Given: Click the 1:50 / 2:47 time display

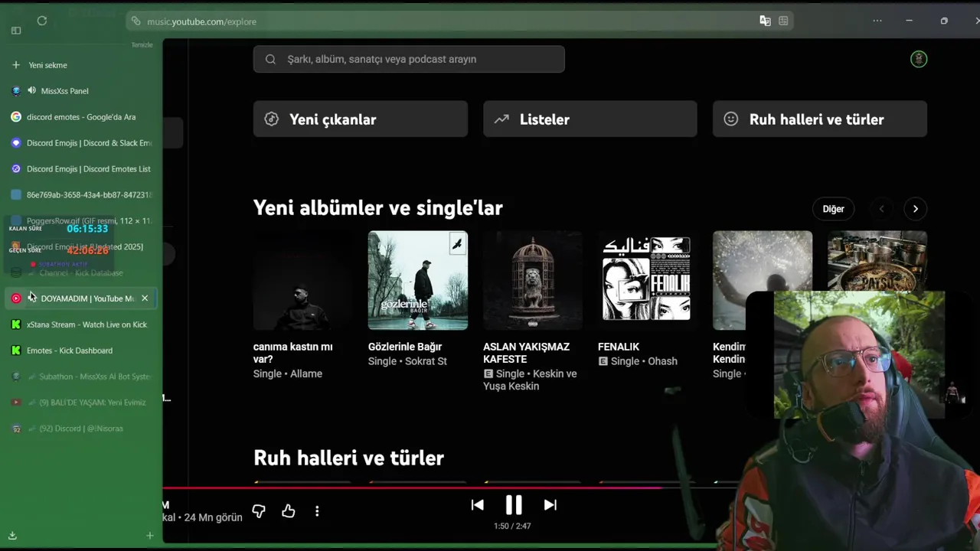Looking at the screenshot, I should [512, 526].
